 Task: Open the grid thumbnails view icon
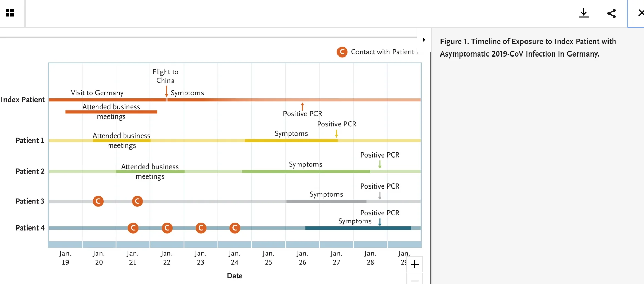click(x=10, y=13)
